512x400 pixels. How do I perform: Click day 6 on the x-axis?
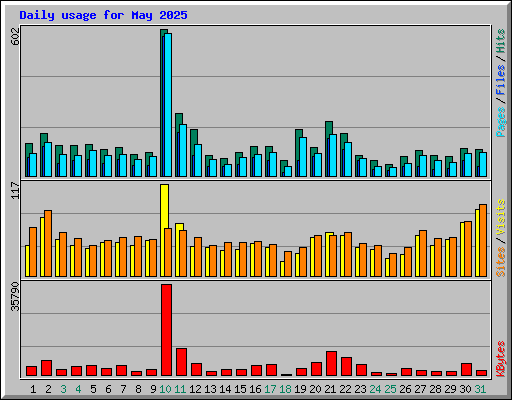[x=108, y=389]
